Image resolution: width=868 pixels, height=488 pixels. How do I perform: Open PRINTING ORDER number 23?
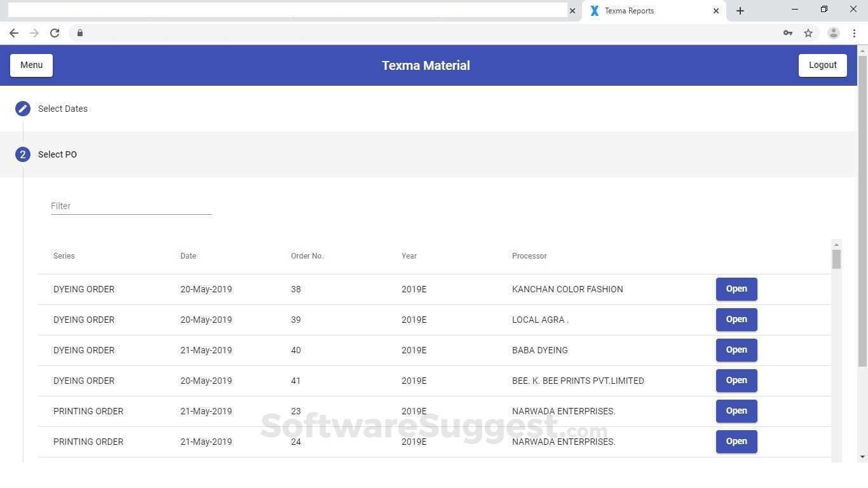(x=736, y=410)
